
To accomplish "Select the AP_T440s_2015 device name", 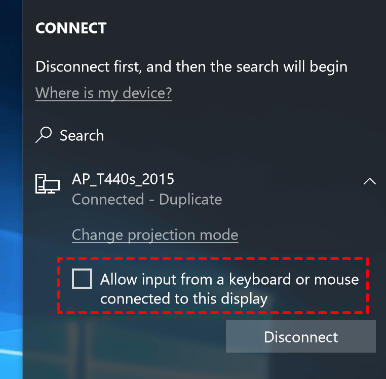I will 123,179.
